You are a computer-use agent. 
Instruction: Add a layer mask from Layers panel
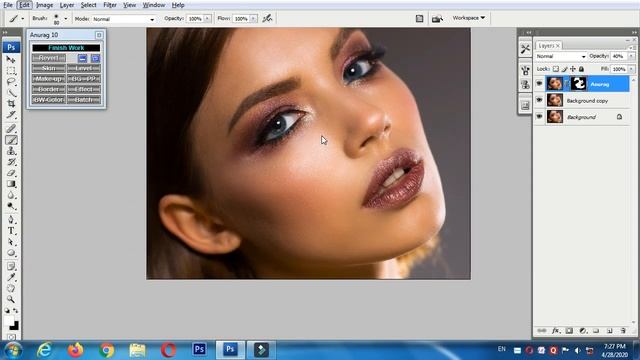click(569, 331)
